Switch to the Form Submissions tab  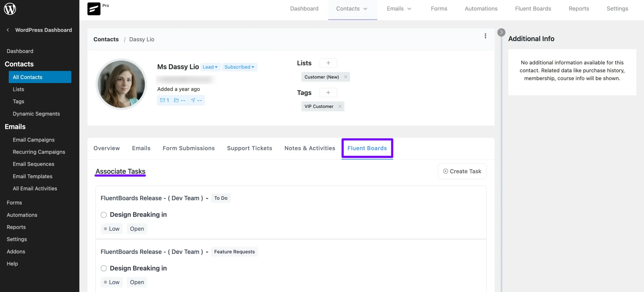(189, 148)
